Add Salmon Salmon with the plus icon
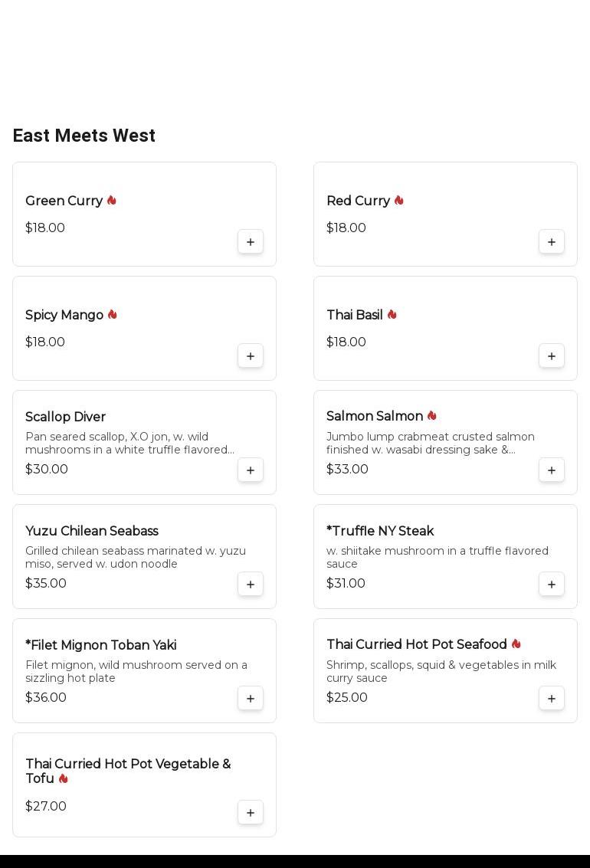This screenshot has height=868, width=590. pos(552,470)
